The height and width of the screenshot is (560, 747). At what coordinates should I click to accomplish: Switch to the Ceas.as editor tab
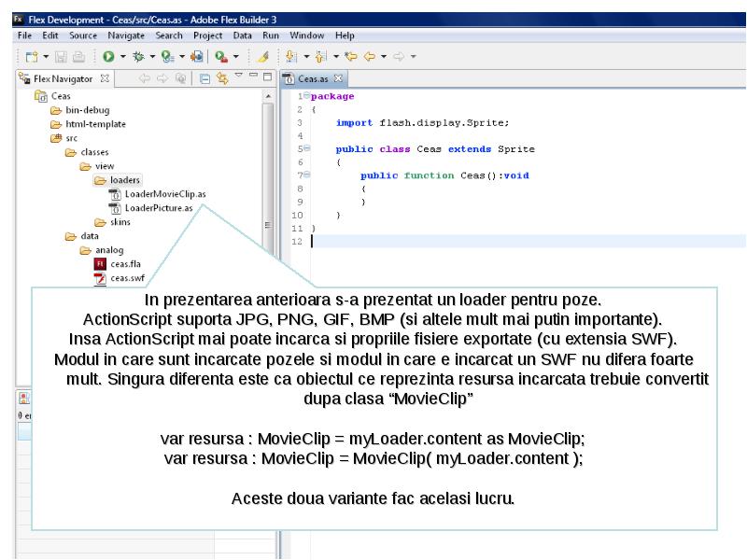[x=313, y=78]
